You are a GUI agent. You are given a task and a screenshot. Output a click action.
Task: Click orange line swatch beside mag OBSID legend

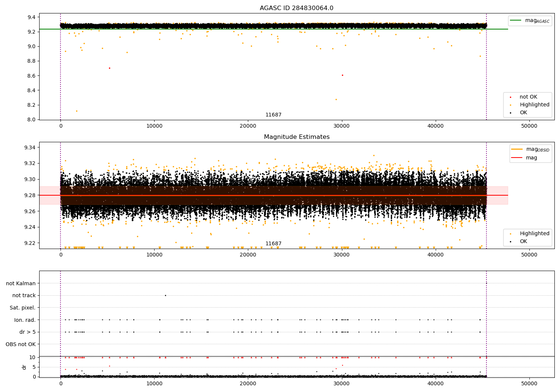click(x=517, y=149)
